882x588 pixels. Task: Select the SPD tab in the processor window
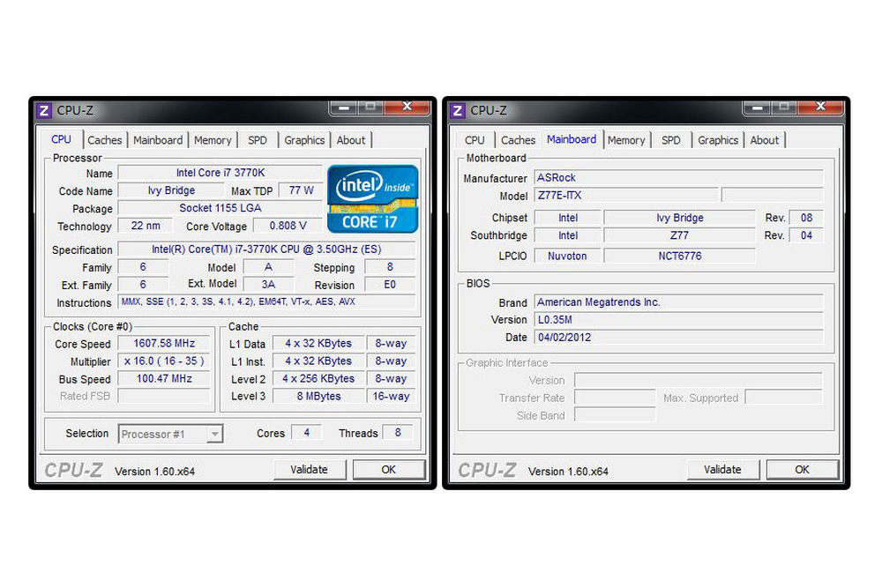point(258,140)
